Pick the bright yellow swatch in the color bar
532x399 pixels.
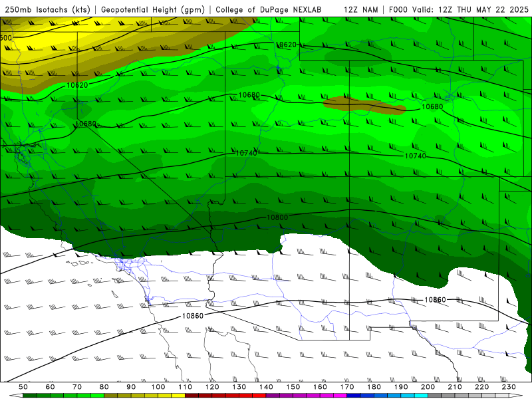tap(178, 396)
